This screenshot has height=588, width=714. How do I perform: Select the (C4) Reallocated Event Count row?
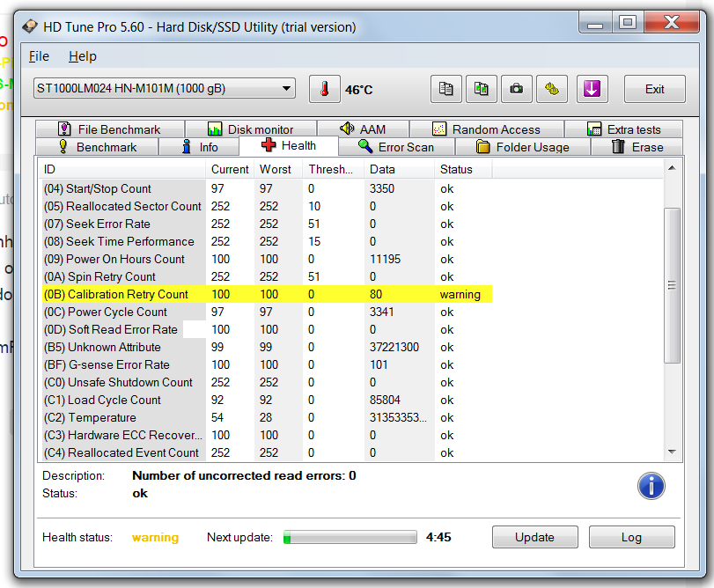coord(266,452)
